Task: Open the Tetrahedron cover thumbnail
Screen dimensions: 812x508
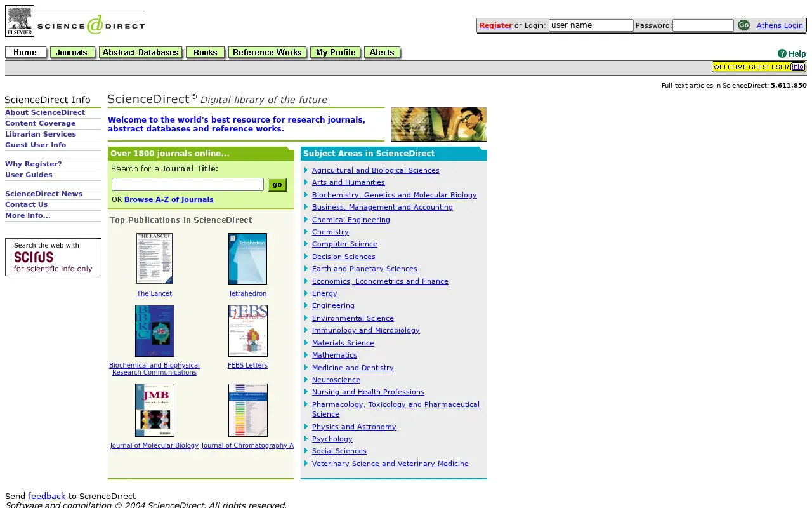Action: point(247,259)
